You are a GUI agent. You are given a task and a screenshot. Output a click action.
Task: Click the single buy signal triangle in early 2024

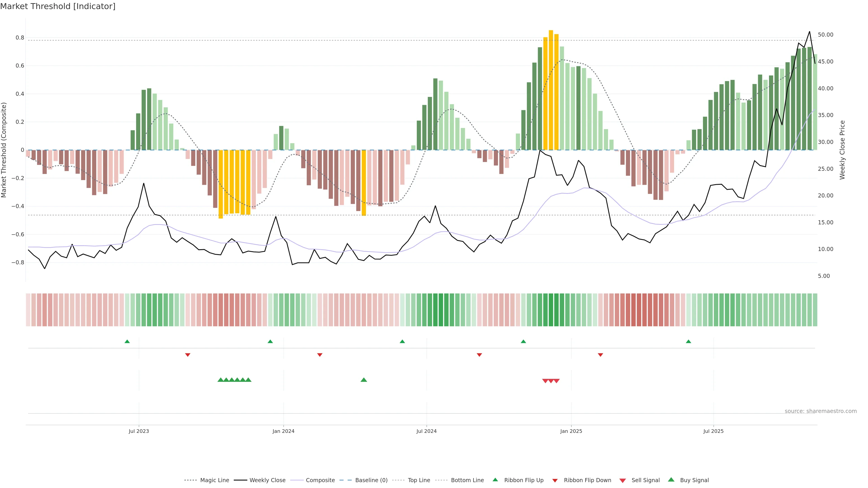coord(363,380)
